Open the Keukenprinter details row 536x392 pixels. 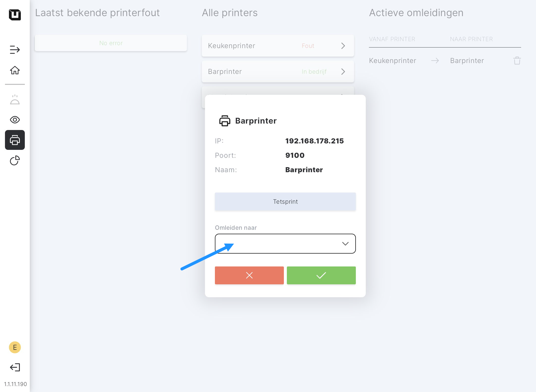pyautogui.click(x=278, y=46)
